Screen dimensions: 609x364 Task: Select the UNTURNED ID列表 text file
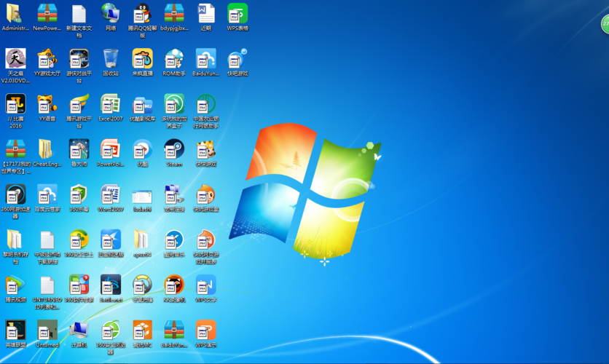[x=47, y=285]
